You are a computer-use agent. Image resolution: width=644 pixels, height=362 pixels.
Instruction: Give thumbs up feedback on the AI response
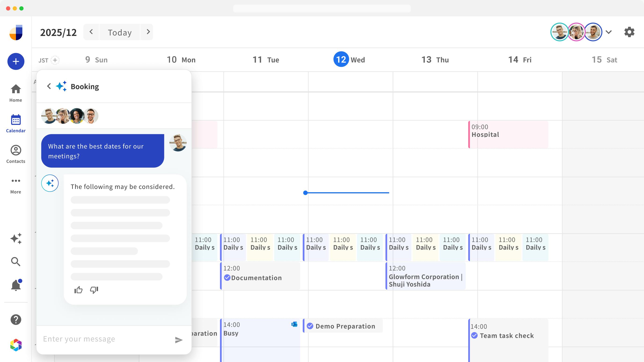(78, 290)
